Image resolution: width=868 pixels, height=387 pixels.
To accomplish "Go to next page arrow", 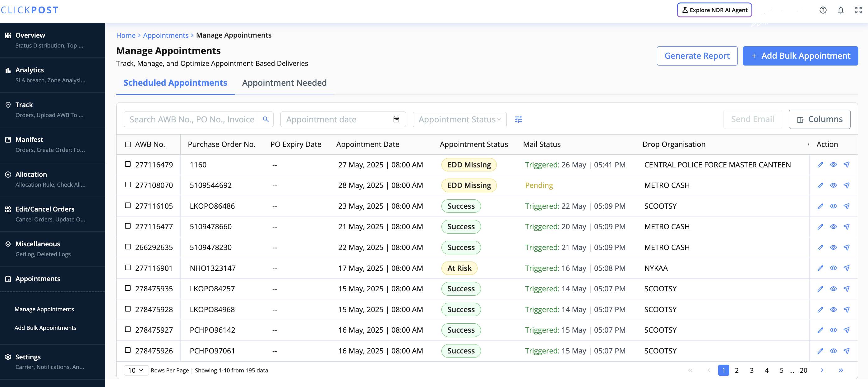I will click(x=822, y=370).
